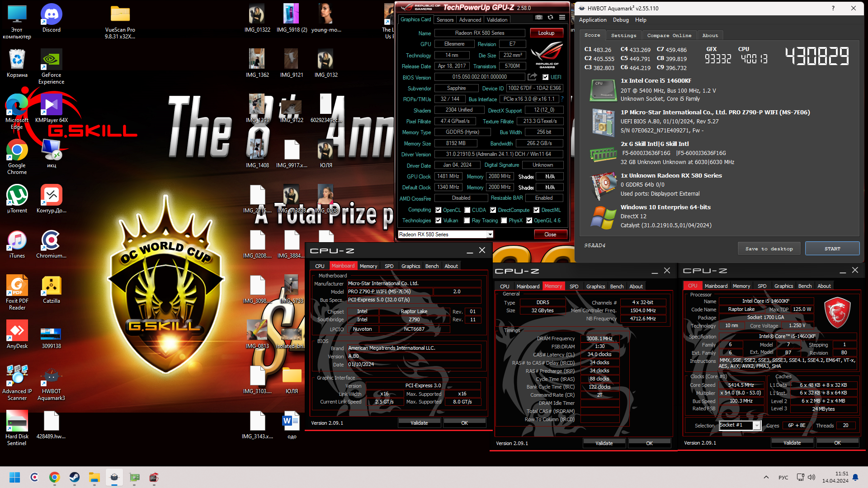Click Save to desktop in Aquamark
The image size is (868, 488).
click(x=769, y=249)
